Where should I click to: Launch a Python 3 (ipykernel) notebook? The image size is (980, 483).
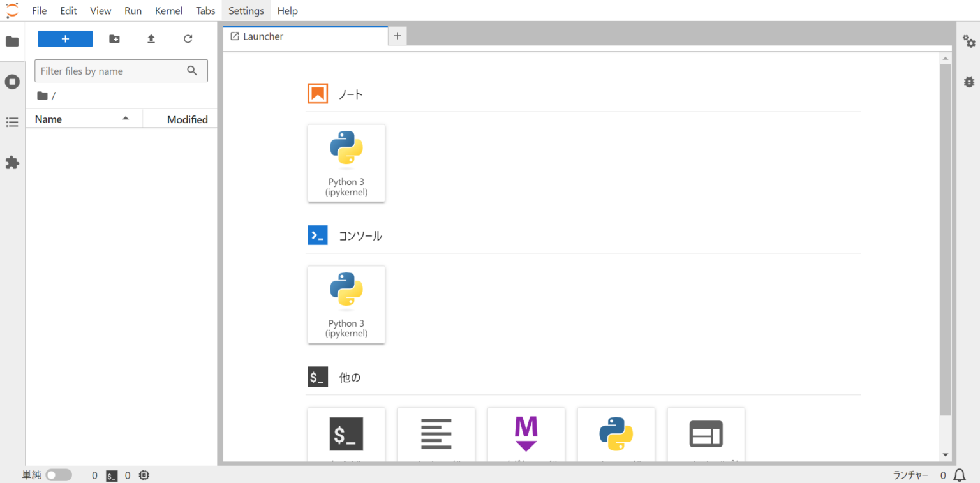[346, 163]
